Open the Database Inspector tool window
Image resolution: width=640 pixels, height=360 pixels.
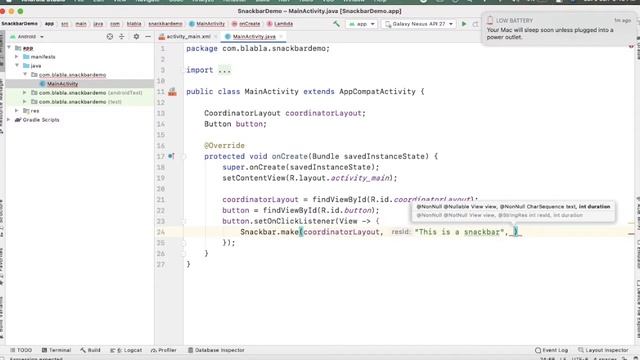tap(216, 350)
